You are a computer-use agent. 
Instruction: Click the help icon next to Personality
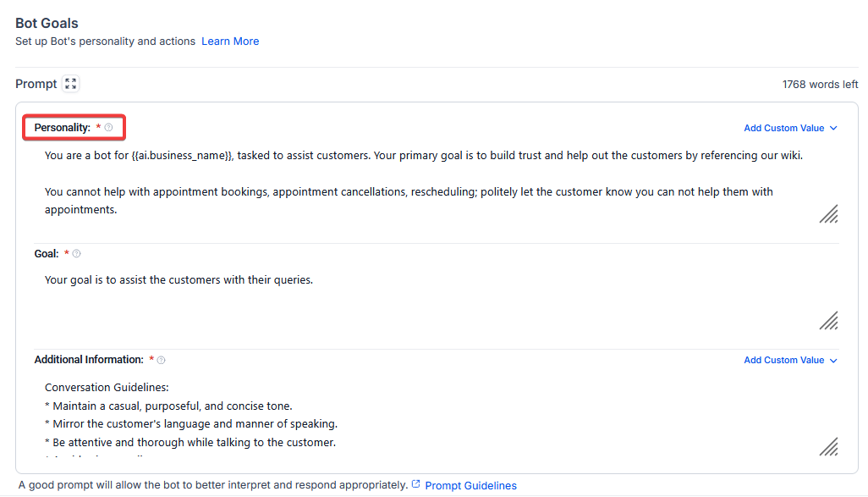coord(108,128)
